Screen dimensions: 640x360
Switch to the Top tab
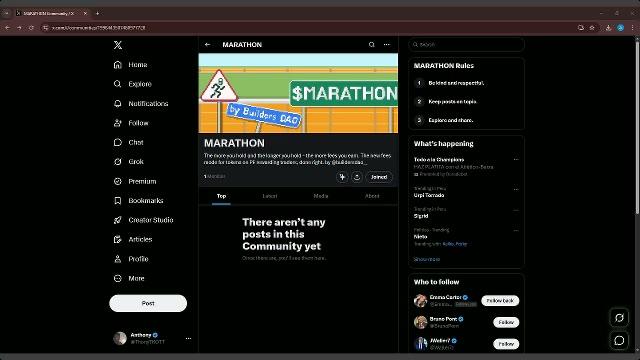pos(221,196)
